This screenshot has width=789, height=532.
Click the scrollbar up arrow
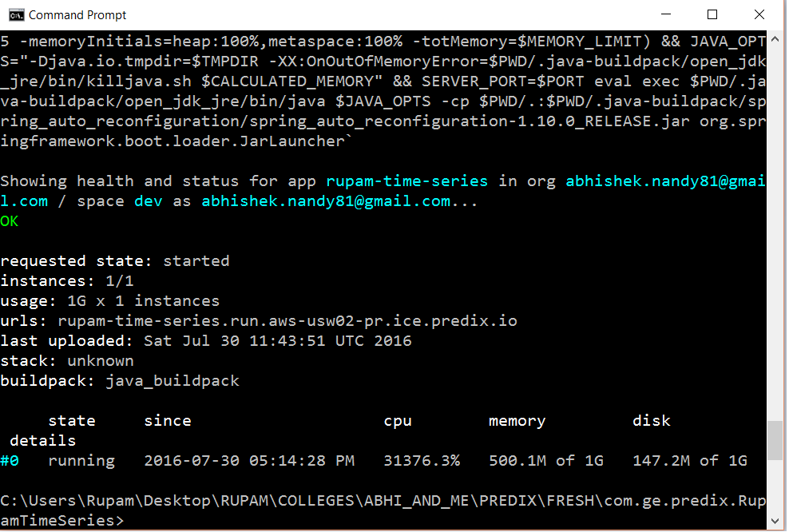tap(775, 39)
